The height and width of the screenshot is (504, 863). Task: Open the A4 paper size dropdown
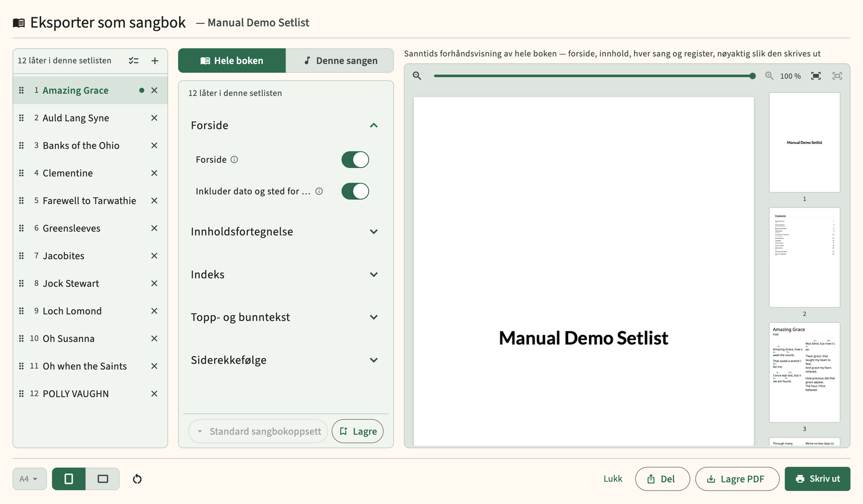tap(30, 479)
